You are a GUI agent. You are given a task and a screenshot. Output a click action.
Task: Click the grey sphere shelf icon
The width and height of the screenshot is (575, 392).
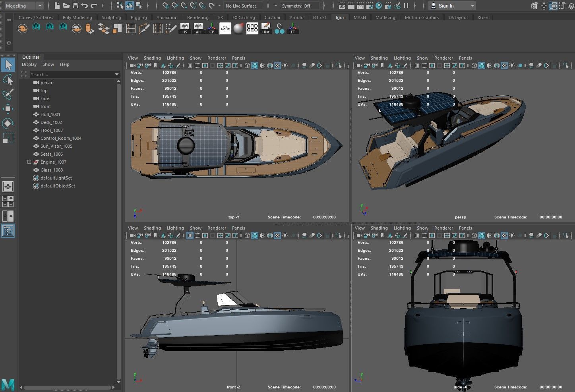[x=238, y=29]
